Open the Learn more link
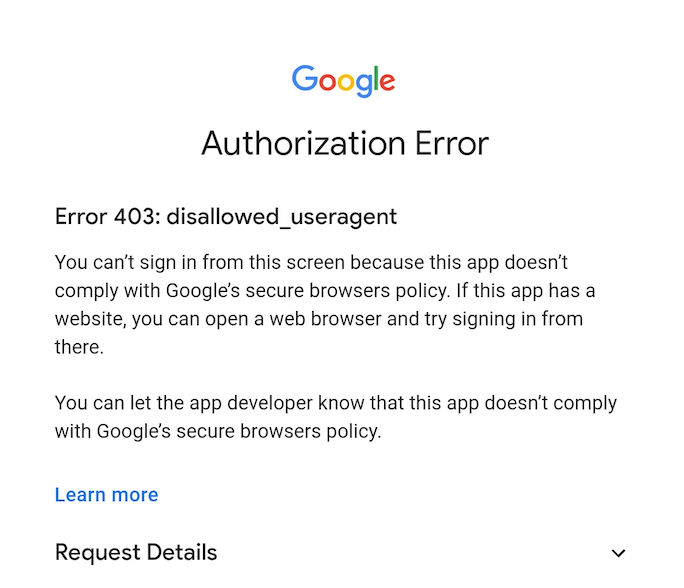 (106, 495)
